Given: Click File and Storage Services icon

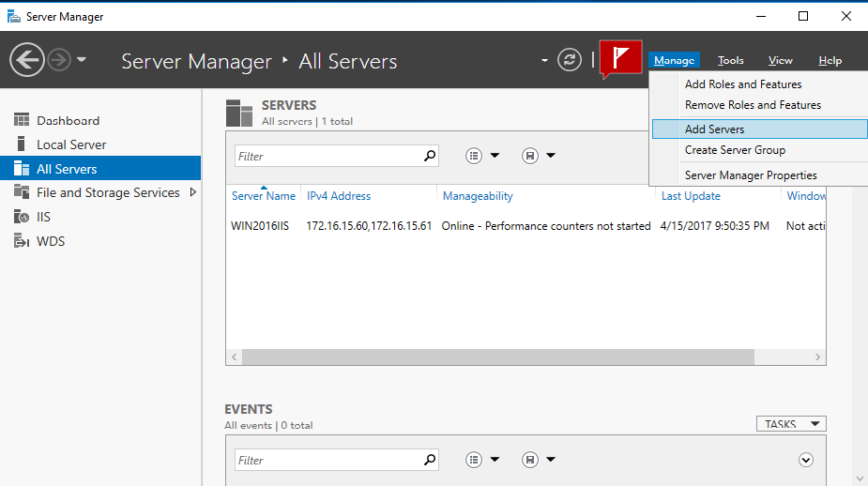Looking at the screenshot, I should [22, 192].
